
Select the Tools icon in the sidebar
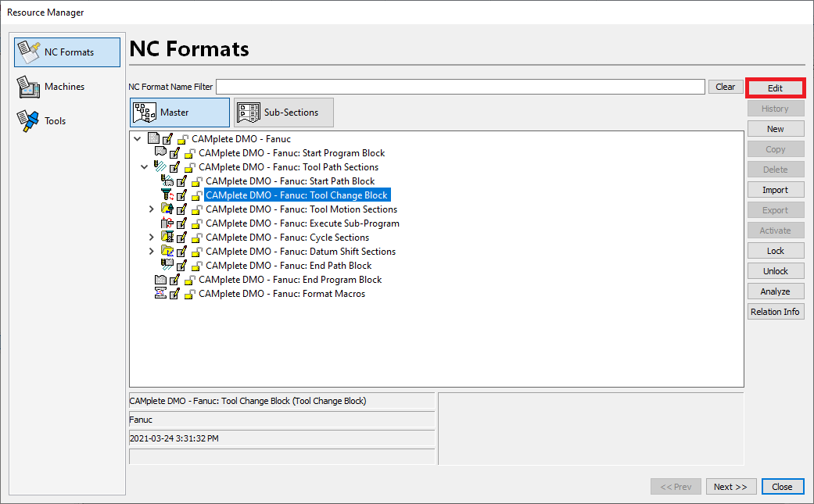click(28, 120)
